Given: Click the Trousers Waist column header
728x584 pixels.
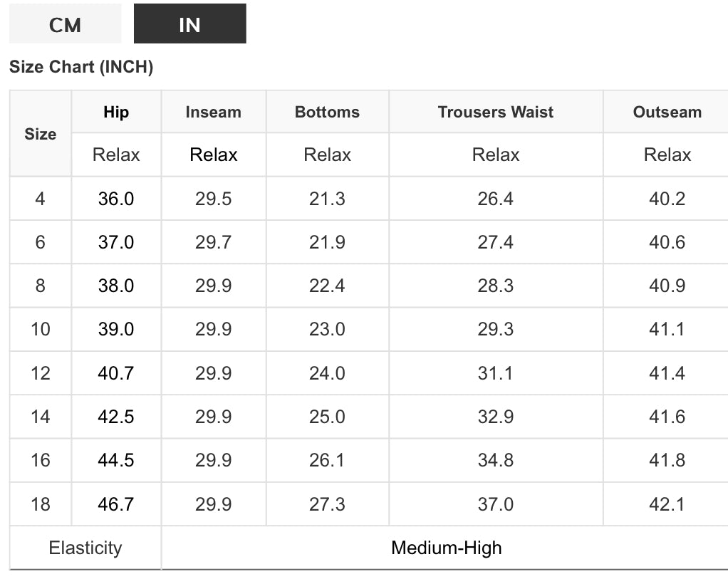Looking at the screenshot, I should coord(495,112).
